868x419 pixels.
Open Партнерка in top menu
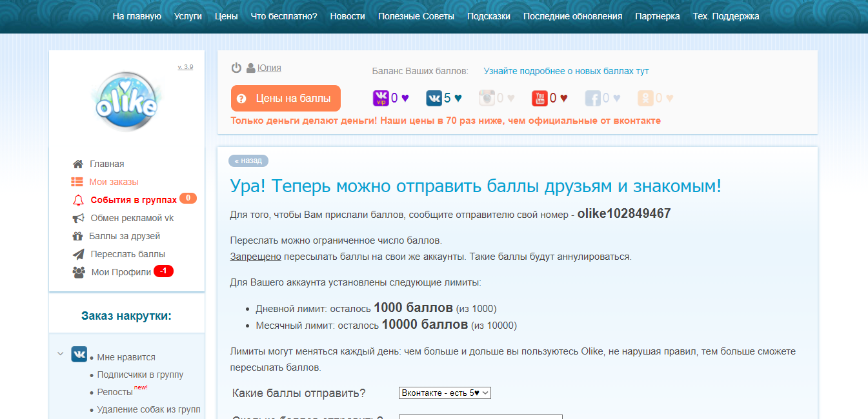(658, 16)
